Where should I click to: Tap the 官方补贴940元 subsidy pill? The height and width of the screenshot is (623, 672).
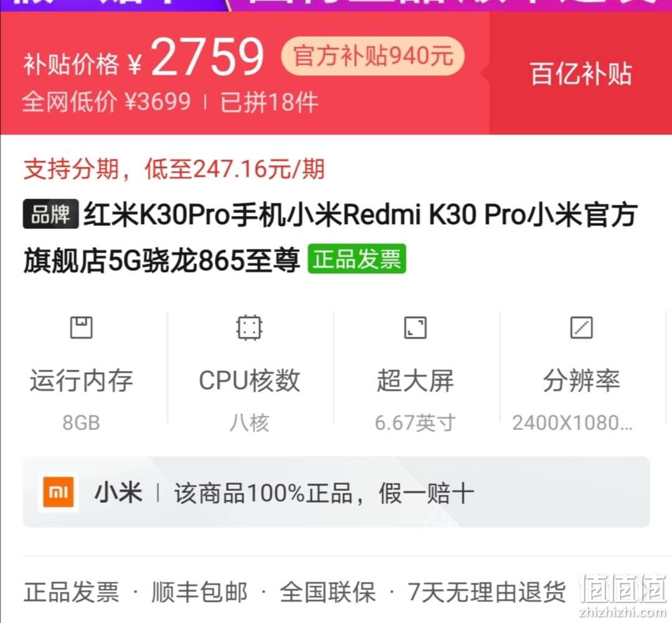373,56
